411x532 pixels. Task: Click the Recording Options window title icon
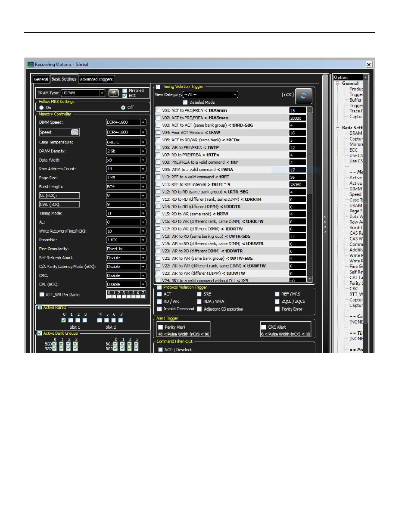tap(31, 65)
